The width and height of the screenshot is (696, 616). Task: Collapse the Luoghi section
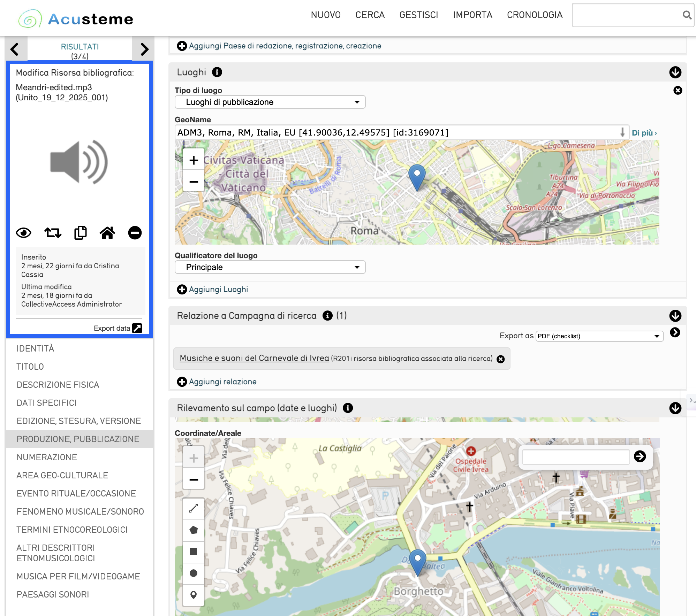(675, 72)
